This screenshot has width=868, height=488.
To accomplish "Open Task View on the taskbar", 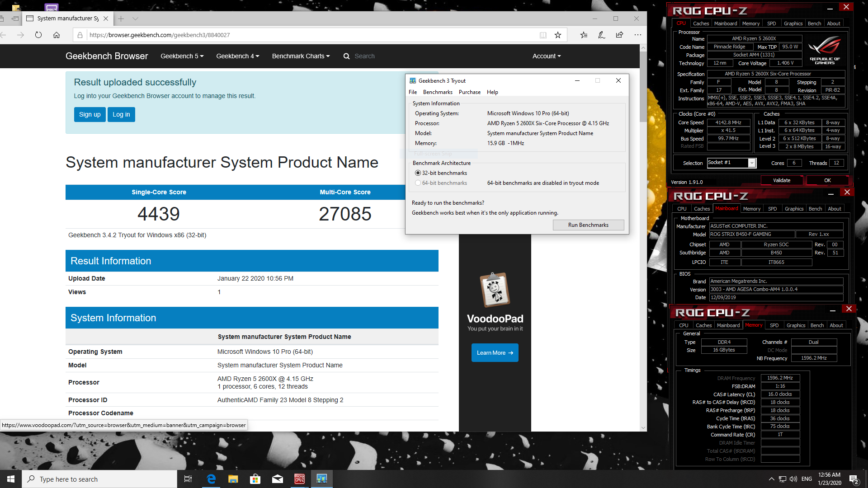I will tap(188, 479).
